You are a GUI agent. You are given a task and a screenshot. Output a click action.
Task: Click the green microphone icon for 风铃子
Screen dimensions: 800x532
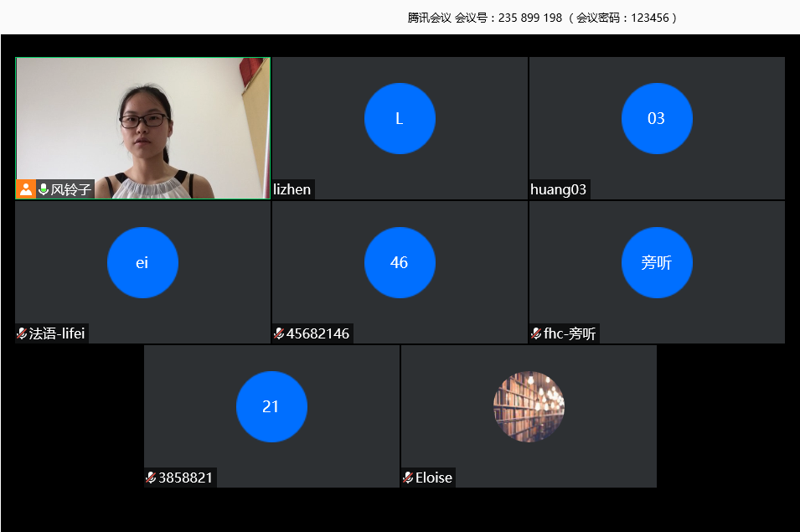(x=44, y=189)
